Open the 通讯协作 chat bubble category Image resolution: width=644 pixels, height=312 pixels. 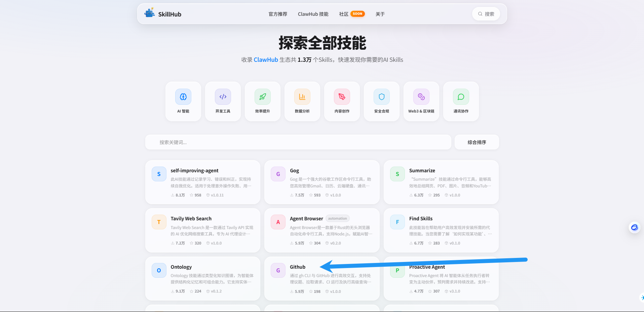pos(461,97)
